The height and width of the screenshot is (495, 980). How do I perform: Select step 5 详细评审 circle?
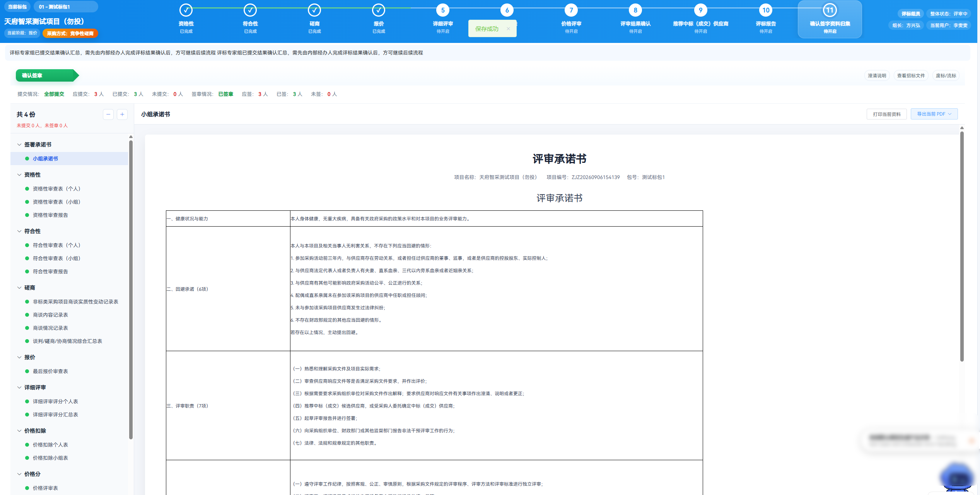click(x=443, y=10)
